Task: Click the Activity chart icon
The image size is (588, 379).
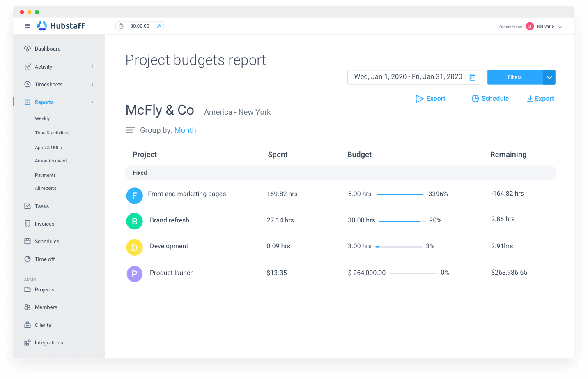Action: coord(28,67)
